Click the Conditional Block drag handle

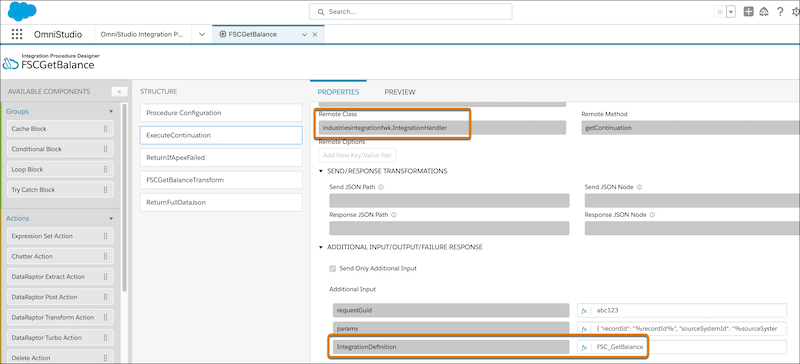coord(106,150)
